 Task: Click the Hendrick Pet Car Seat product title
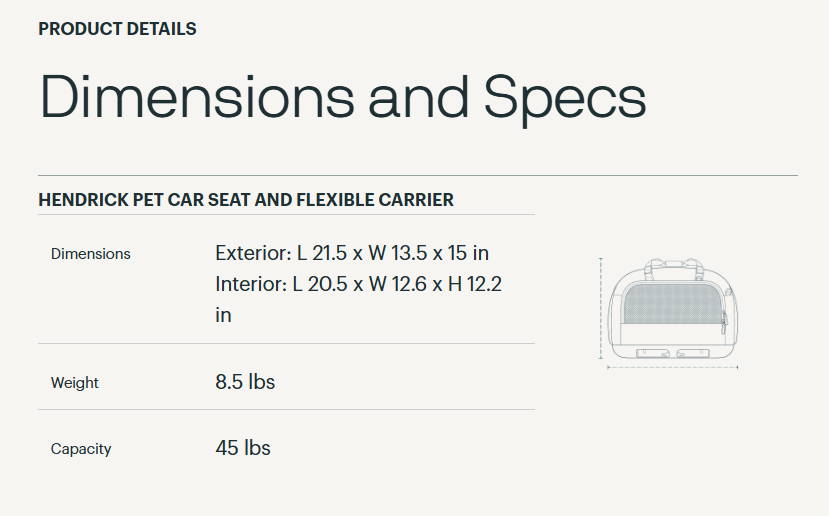point(246,200)
